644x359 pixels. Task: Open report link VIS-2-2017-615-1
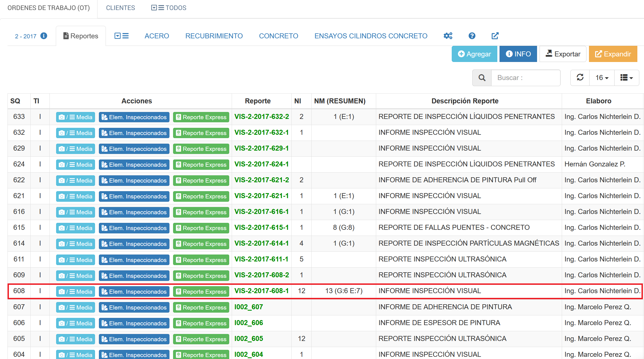click(x=261, y=228)
